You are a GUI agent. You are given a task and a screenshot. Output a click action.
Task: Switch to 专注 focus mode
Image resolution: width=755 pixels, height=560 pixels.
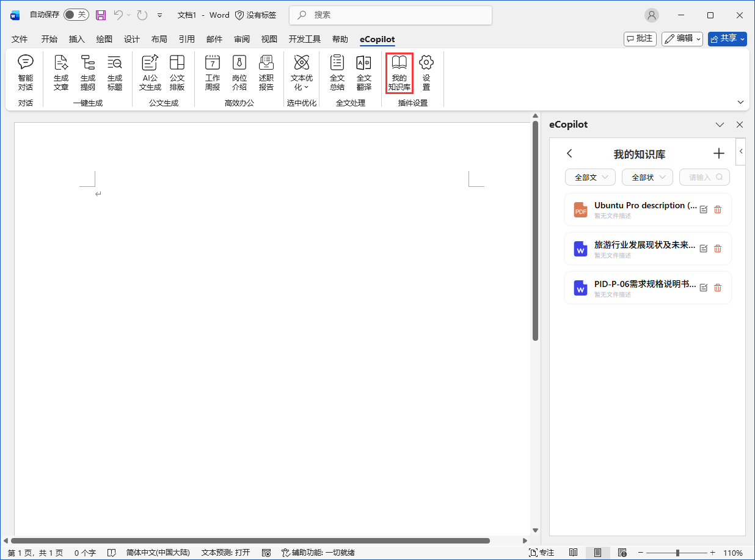(541, 553)
